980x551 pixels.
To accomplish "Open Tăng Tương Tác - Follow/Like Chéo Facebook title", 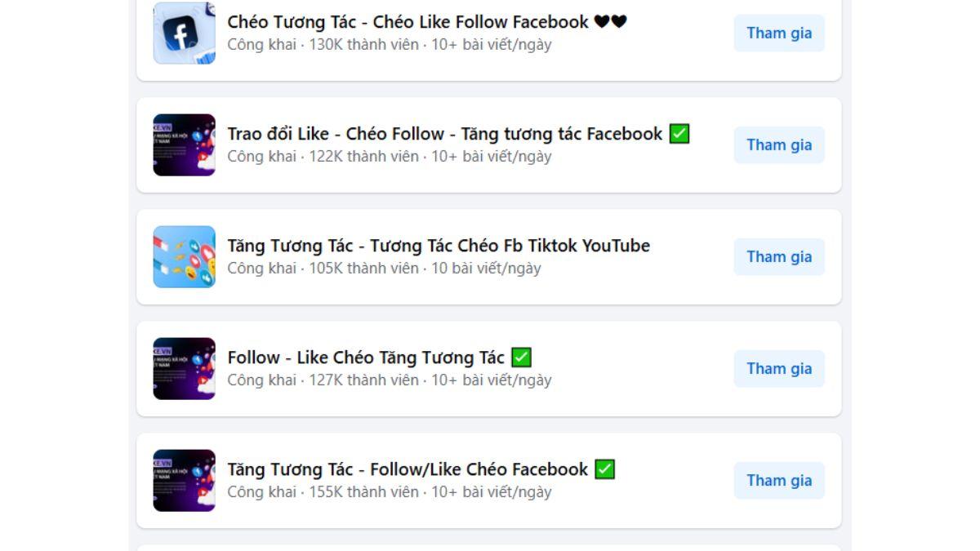I will [x=408, y=469].
